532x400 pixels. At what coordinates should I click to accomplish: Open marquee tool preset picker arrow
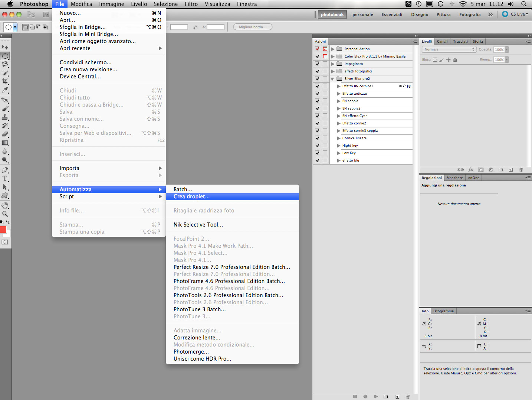pyautogui.click(x=15, y=27)
